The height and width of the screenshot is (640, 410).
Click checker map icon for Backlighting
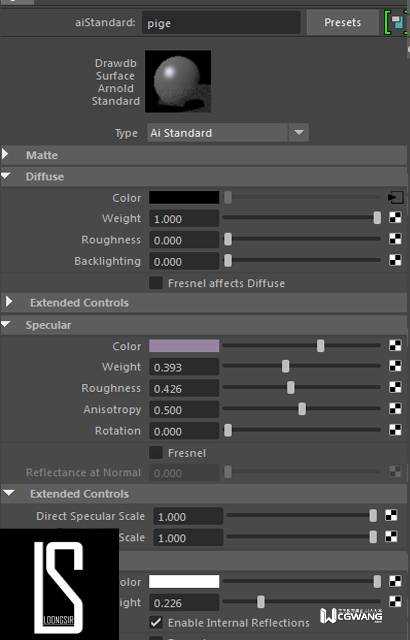click(395, 260)
